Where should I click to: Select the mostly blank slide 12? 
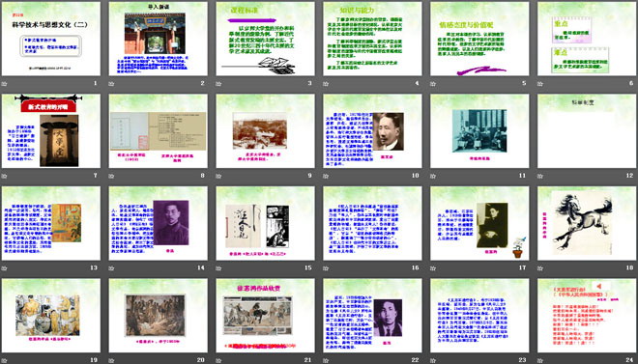coord(587,130)
